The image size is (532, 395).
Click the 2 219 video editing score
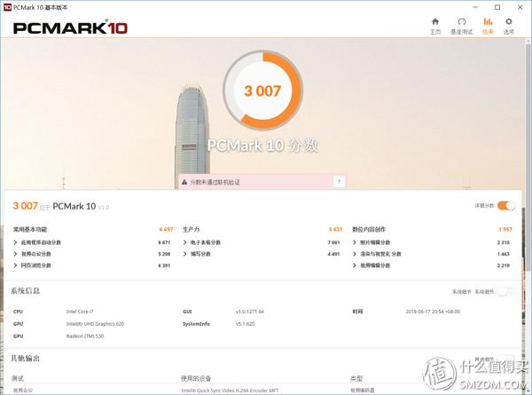504,265
